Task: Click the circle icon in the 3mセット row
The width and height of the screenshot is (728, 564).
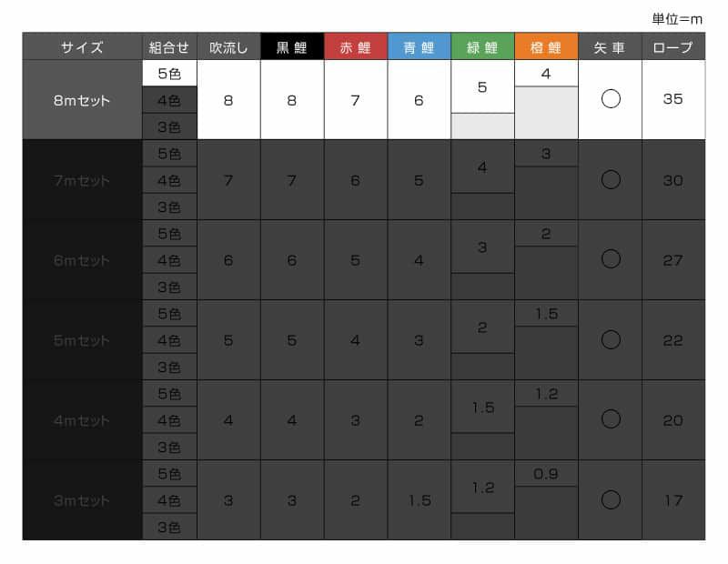Action: click(x=611, y=499)
